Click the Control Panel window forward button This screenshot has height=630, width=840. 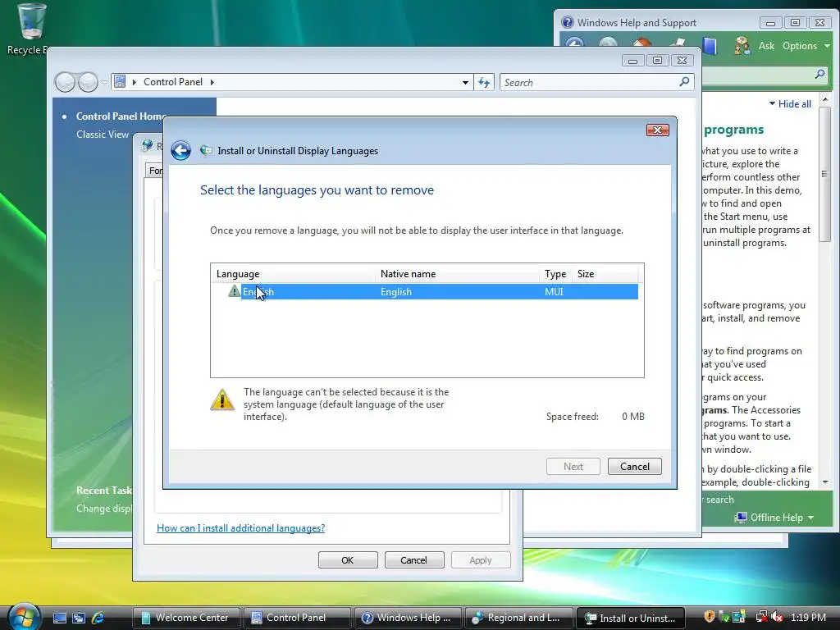coord(88,82)
